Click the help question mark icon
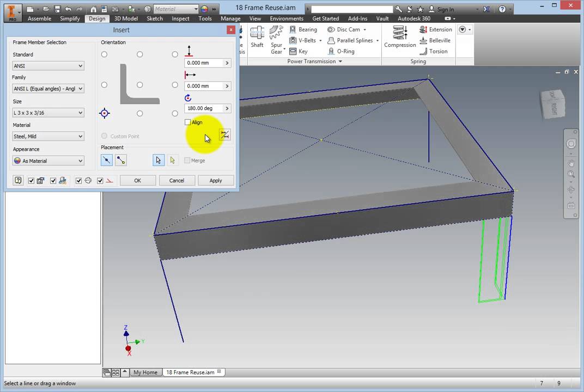 [x=502, y=9]
